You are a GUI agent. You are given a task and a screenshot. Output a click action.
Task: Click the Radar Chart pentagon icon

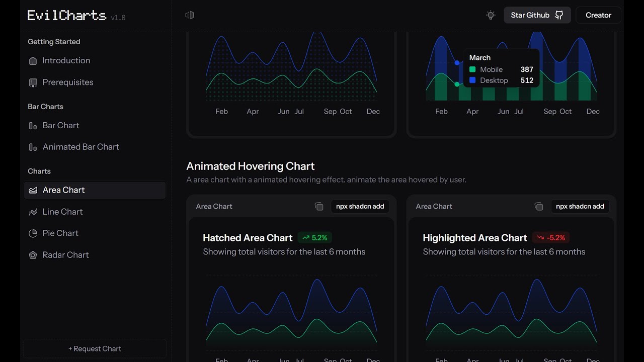click(33, 255)
